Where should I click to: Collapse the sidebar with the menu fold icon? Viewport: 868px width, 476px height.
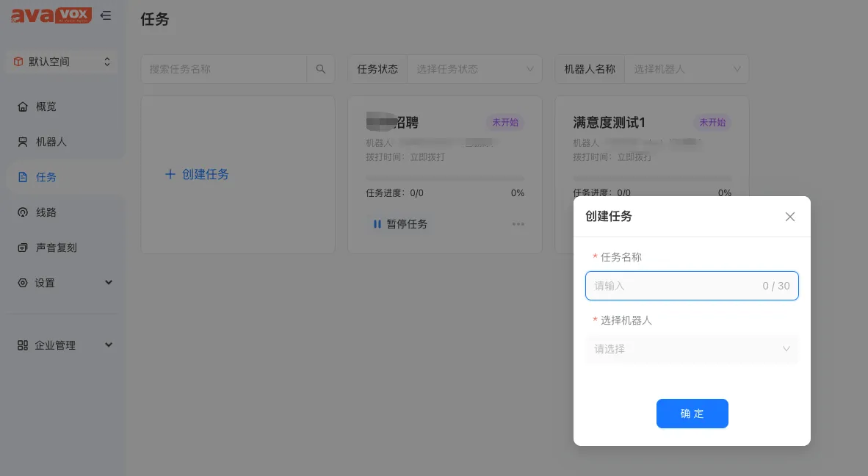106,15
